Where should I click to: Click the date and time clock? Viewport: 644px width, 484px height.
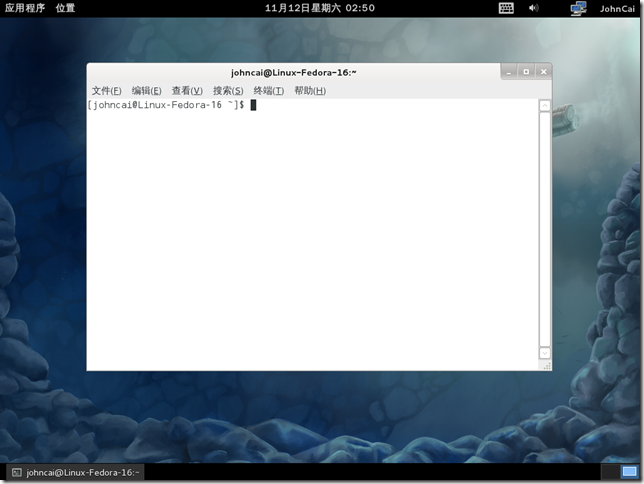(320, 8)
